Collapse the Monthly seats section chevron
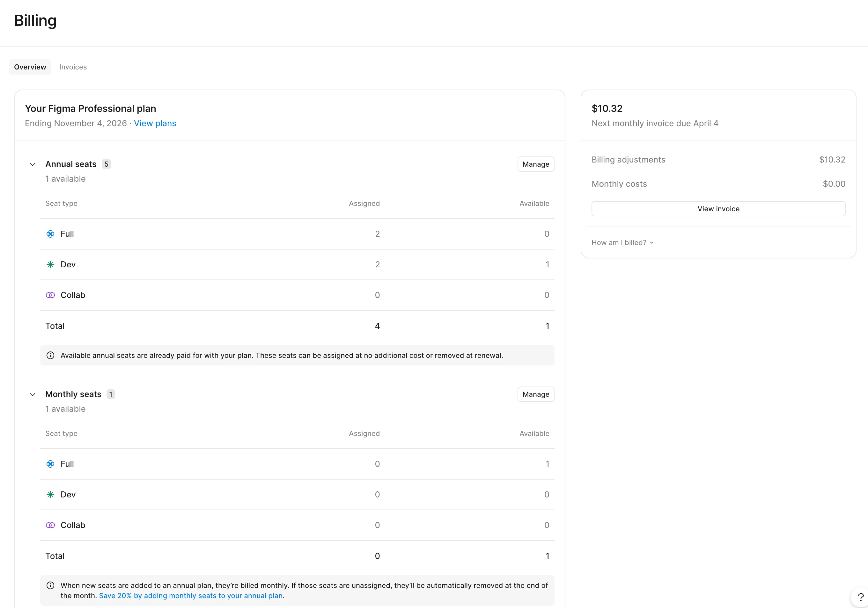 pyautogui.click(x=33, y=394)
